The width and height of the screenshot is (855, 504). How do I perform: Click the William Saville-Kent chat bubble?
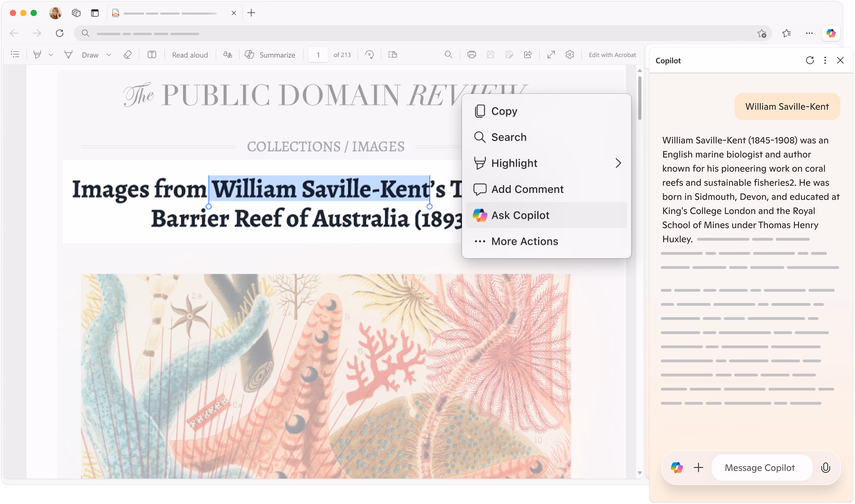pos(787,106)
